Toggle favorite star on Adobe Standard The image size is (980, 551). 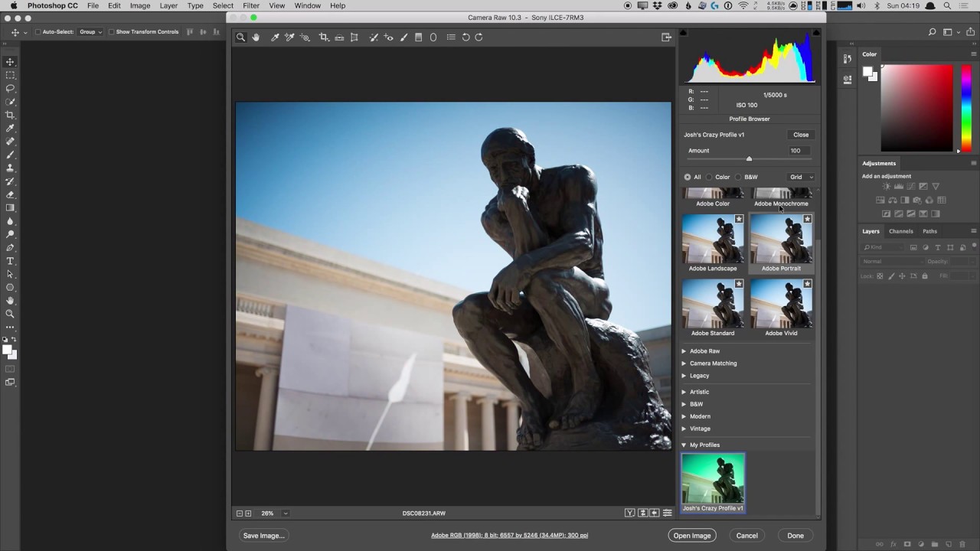pyautogui.click(x=739, y=284)
